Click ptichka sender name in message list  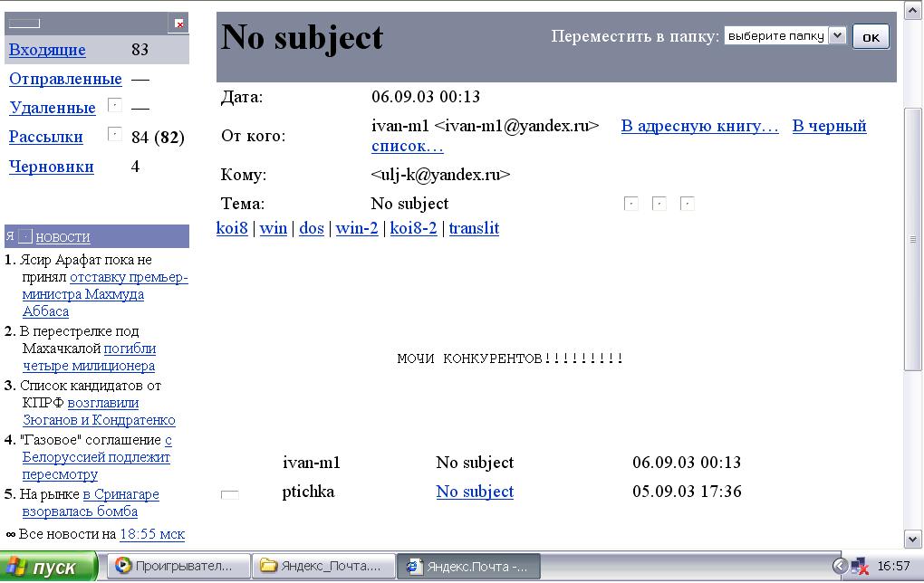pos(308,492)
